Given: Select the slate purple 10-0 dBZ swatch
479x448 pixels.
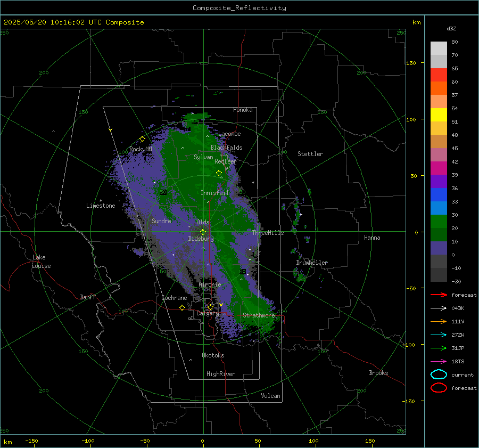Looking at the screenshot, I should point(439,248).
